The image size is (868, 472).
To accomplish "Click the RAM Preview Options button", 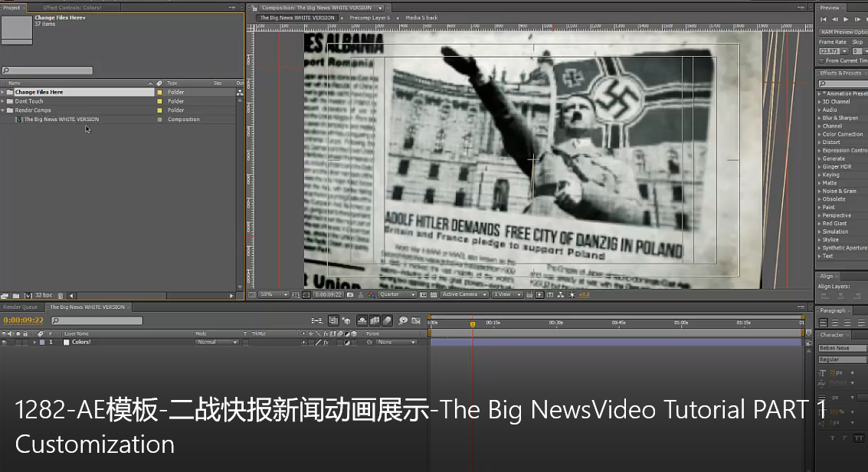I will point(843,32).
